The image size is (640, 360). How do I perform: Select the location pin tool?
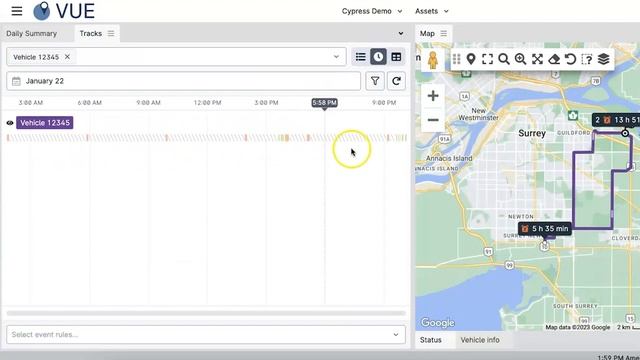(x=471, y=59)
